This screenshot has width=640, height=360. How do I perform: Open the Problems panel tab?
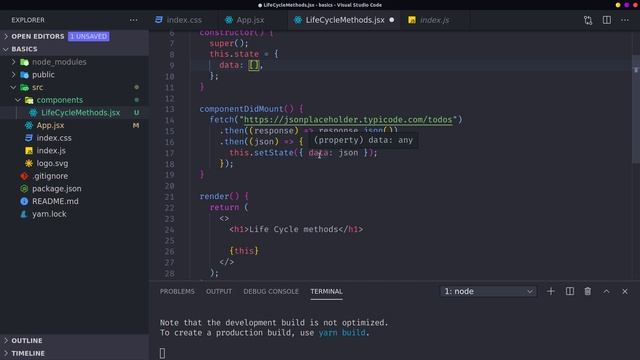(177, 291)
